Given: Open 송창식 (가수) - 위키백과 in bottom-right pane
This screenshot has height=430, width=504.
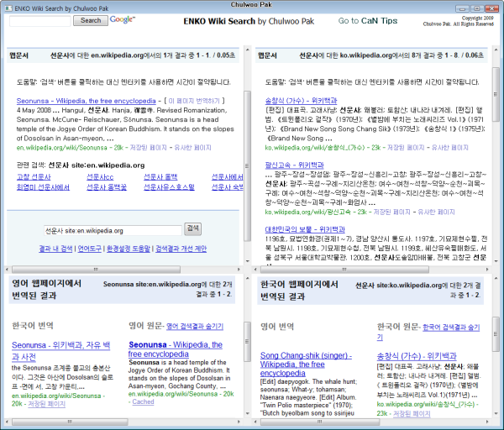Looking at the screenshot, I should point(417,356).
